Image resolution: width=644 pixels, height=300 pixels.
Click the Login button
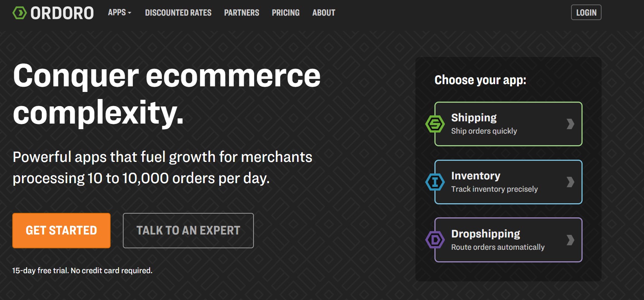click(x=586, y=13)
